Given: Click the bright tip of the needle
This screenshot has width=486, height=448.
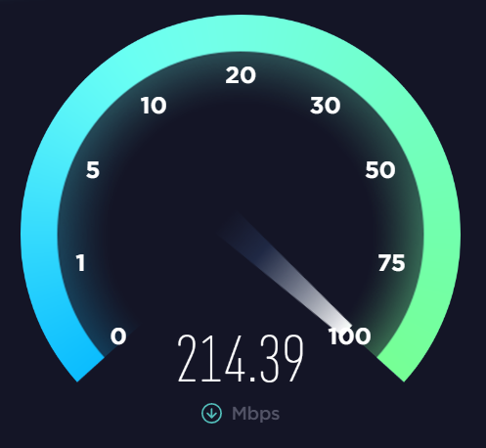Looking at the screenshot, I should (339, 318).
